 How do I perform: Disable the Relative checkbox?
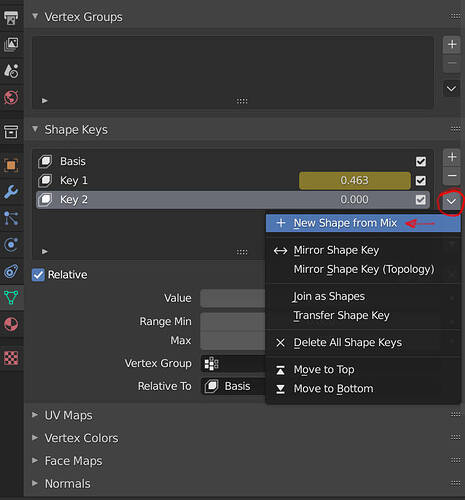tap(38, 275)
